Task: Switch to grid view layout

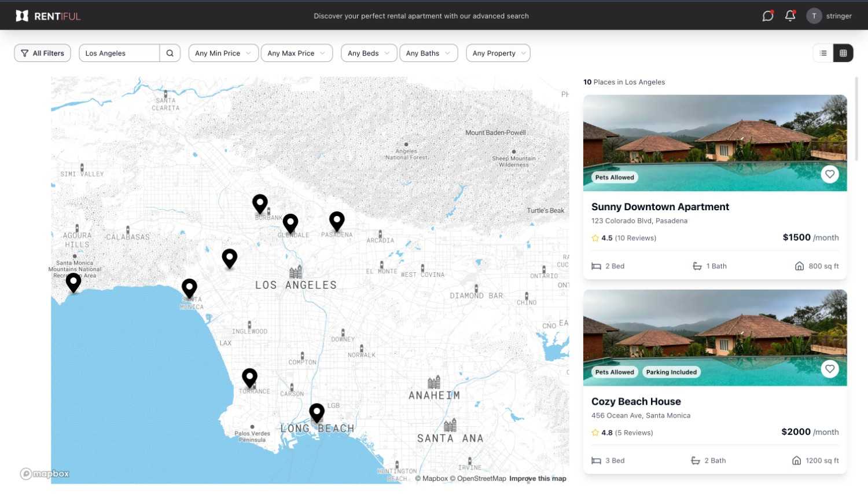Action: click(843, 53)
